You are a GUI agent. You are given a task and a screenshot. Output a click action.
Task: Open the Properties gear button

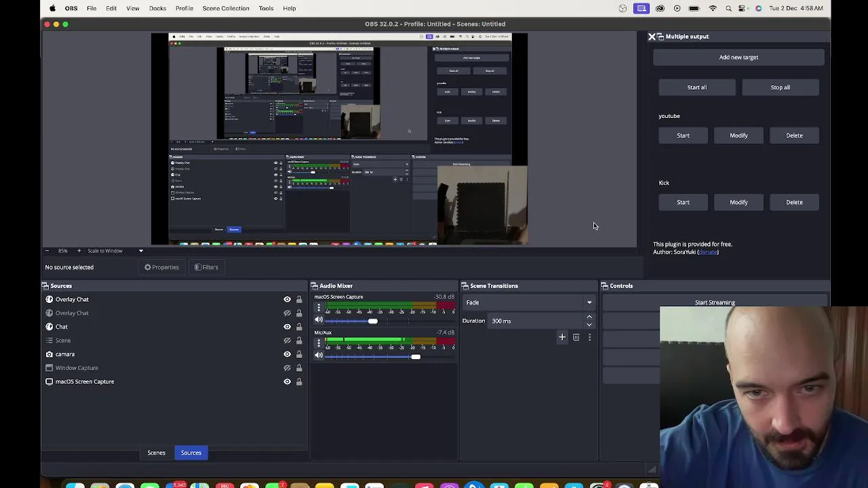[161, 267]
